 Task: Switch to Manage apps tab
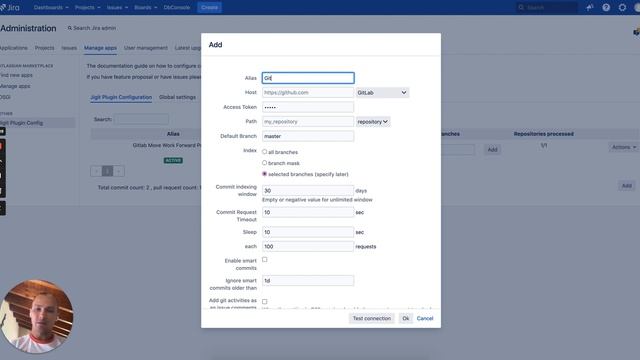[100, 48]
